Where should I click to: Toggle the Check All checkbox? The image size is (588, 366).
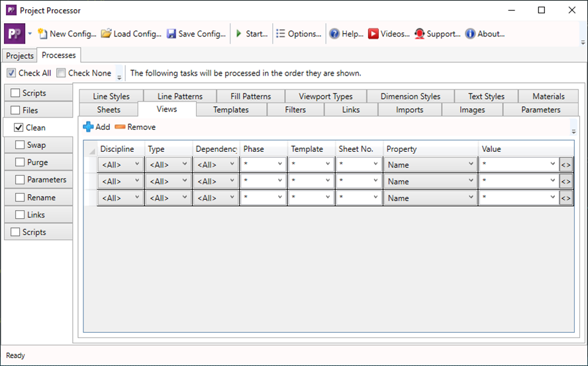point(11,73)
